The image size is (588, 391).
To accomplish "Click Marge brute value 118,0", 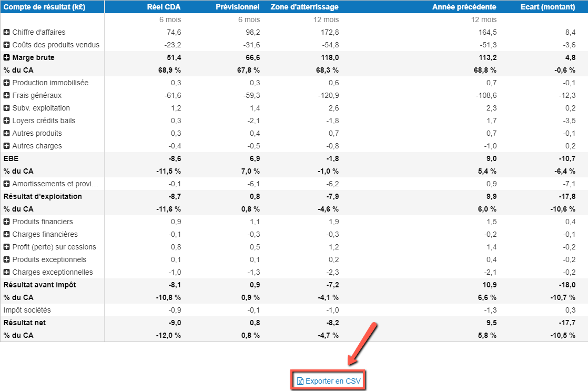I will (330, 57).
